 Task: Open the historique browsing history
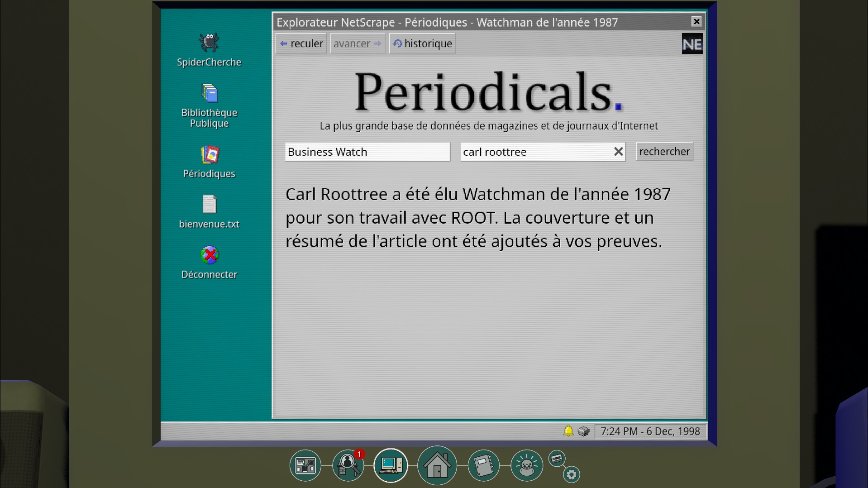point(422,43)
